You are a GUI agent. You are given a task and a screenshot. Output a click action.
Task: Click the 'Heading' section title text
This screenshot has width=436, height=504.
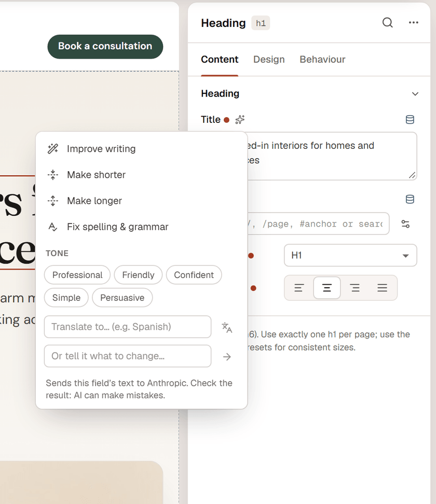[x=220, y=93]
